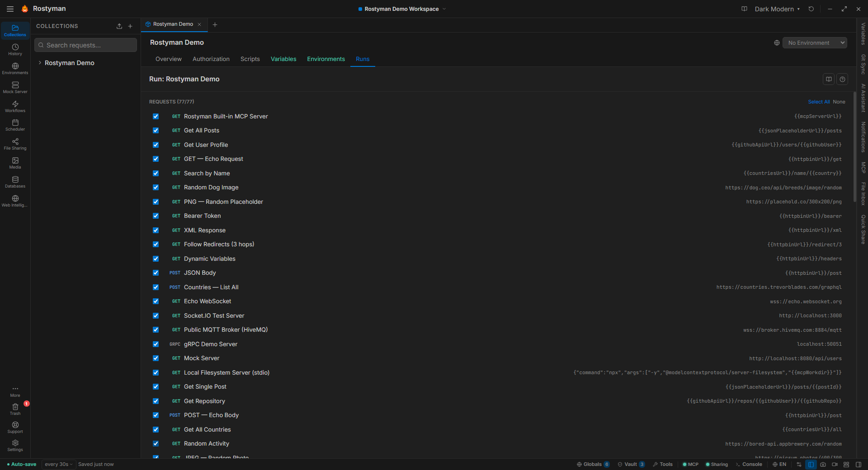Image resolution: width=868 pixels, height=470 pixels.
Task: Switch to the Authorization tab
Action: click(x=211, y=59)
